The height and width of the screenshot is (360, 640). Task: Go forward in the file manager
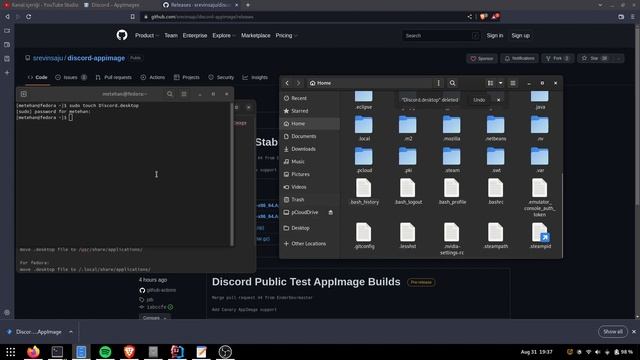[x=298, y=83]
